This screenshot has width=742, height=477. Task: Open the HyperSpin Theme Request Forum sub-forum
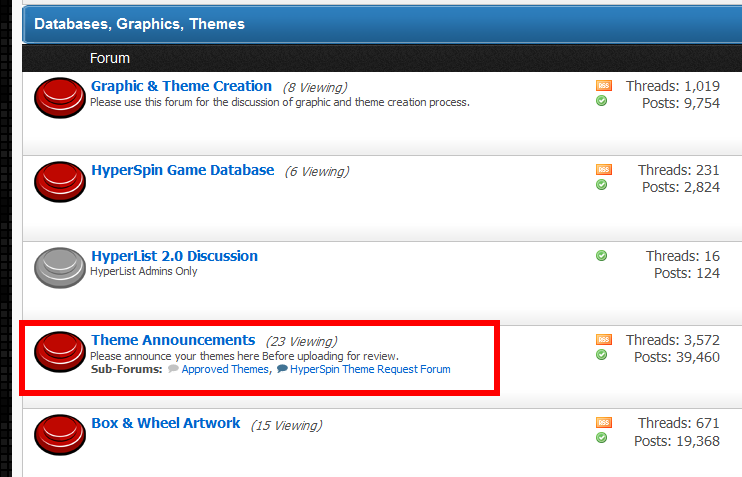[x=370, y=369]
